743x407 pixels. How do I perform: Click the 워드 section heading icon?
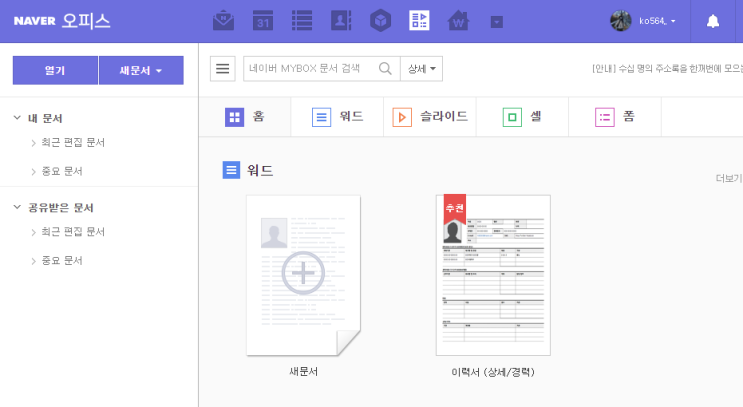231,170
